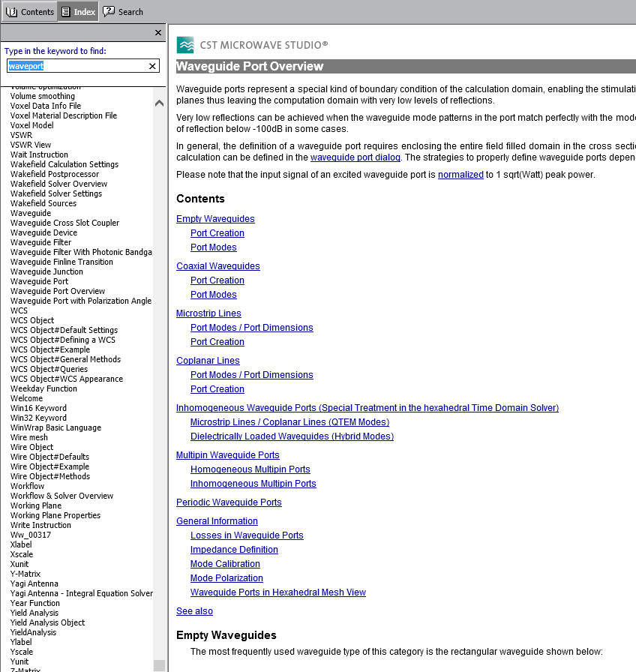Follow the See also link
The width and height of the screenshot is (636, 672).
pos(194,611)
